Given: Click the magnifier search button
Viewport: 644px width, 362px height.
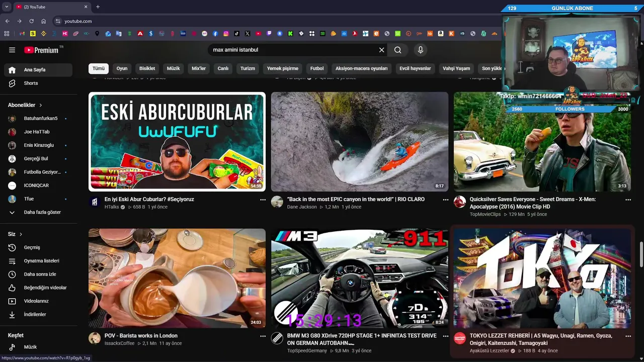Looking at the screenshot, I should click(x=397, y=50).
